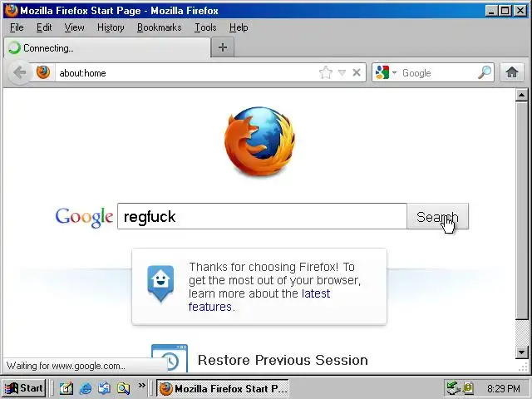Click the magnifying glass search icon
This screenshot has height=399, width=532.
pyautogui.click(x=484, y=72)
